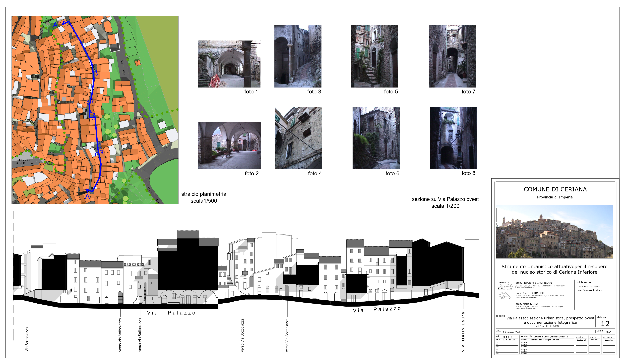Click photo marker 1 on the map route

[95, 154]
